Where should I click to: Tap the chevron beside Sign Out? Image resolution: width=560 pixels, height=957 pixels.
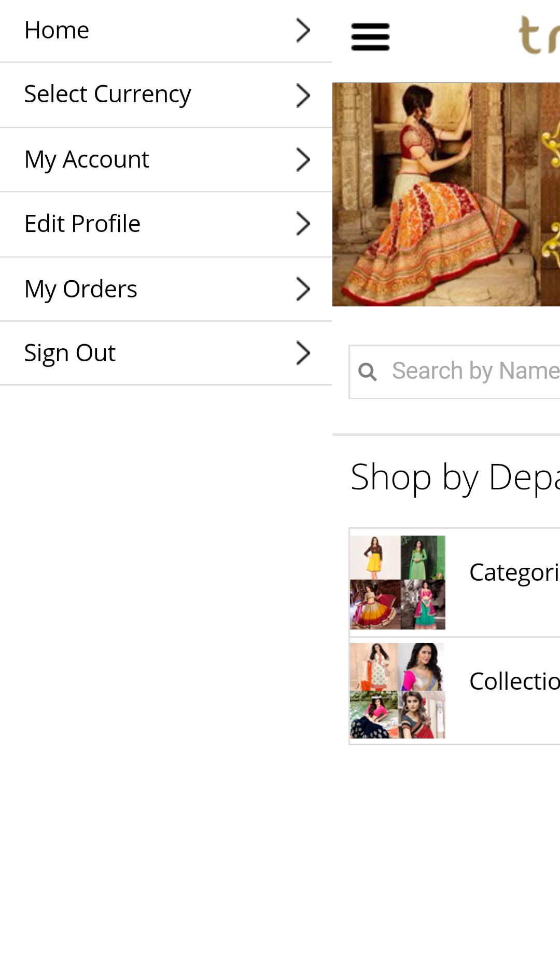point(303,353)
